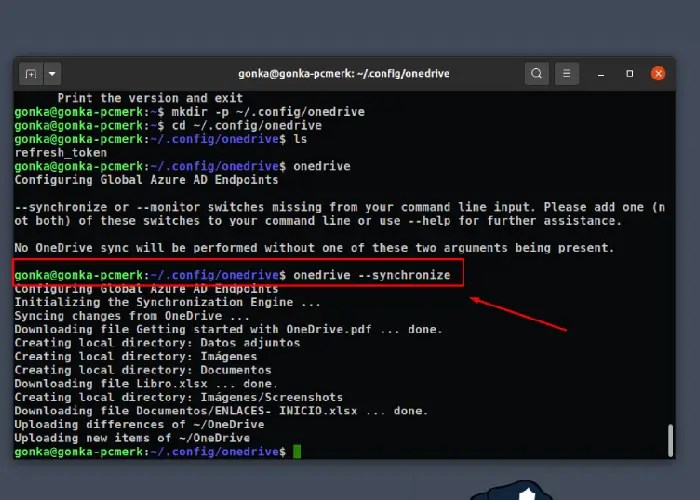The width and height of the screenshot is (700, 500).
Task: Maximize the terminal window
Action: click(629, 74)
